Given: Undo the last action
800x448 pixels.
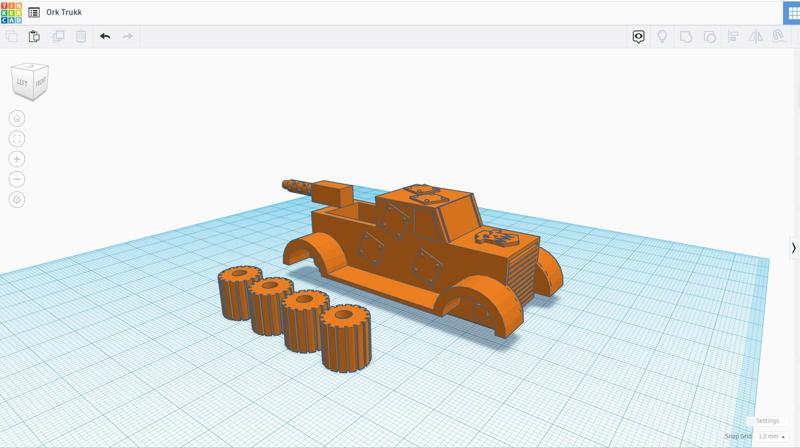Looking at the screenshot, I should tap(105, 36).
